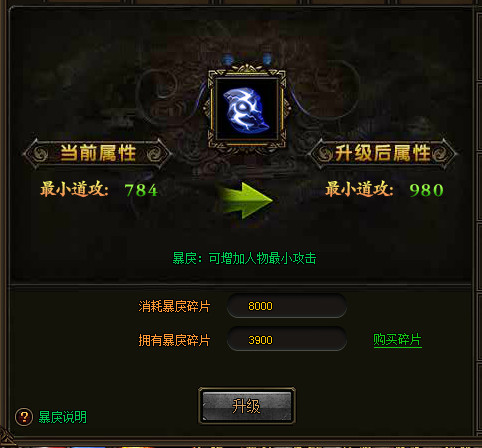
Task: Click the right blue gem atop the frame
Action: coord(267,59)
